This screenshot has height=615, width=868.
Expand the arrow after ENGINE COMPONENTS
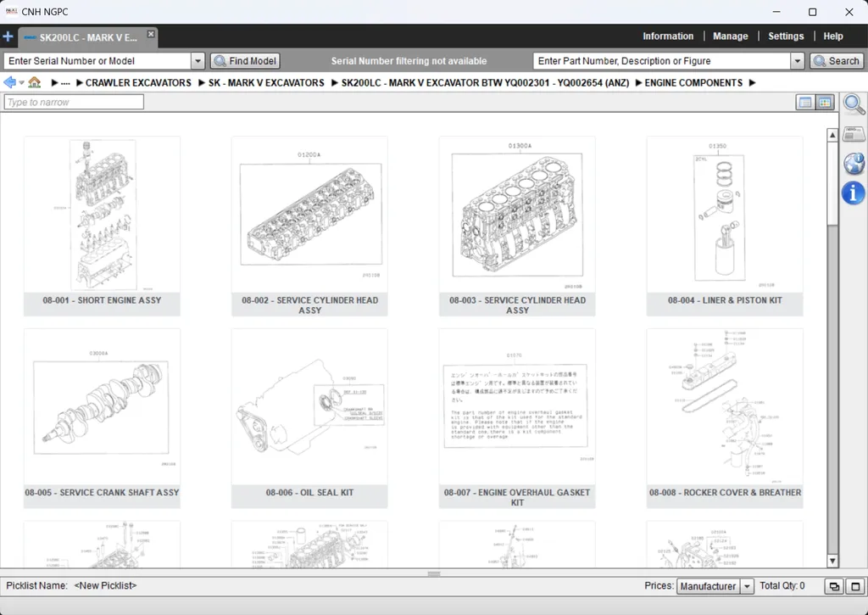coord(753,83)
